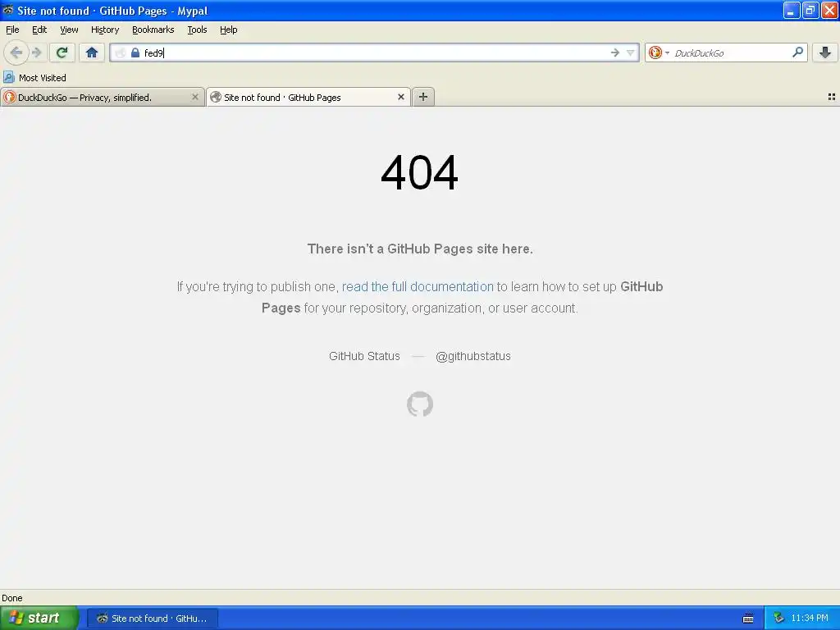The image size is (840, 630).
Task: Minimize the Mypal browser window
Action: [x=792, y=10]
